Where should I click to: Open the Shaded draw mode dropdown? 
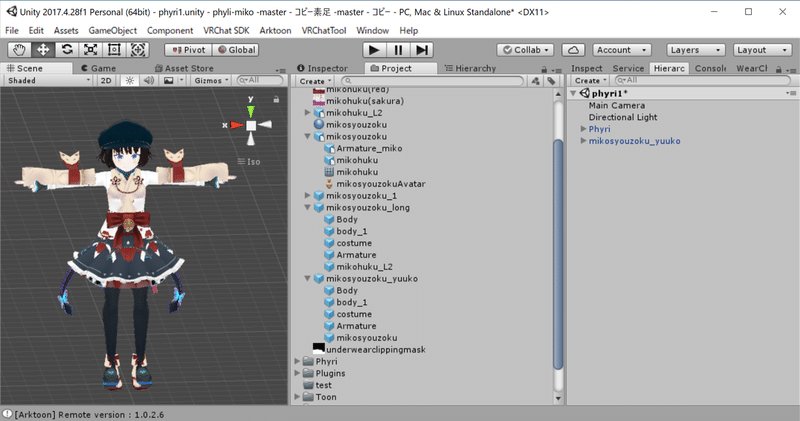click(x=48, y=81)
